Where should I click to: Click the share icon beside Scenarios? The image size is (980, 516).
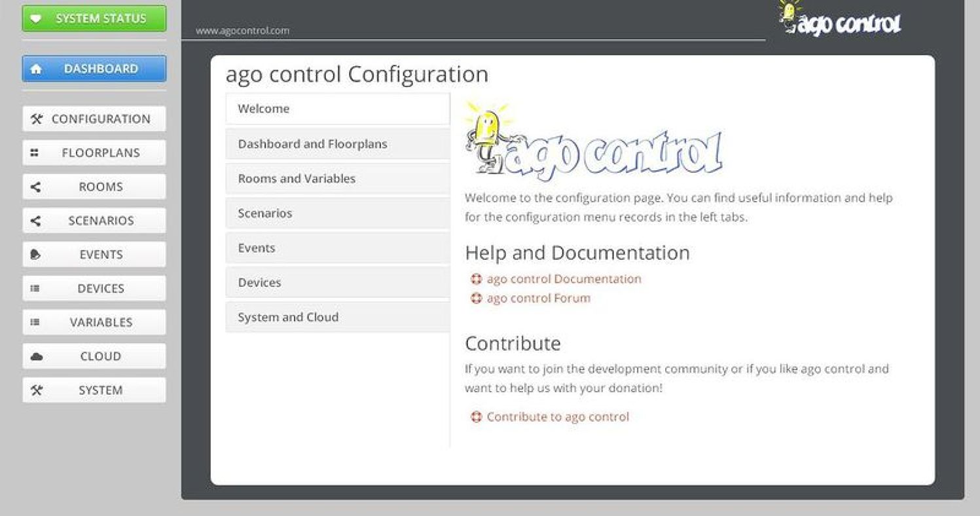[35, 221]
